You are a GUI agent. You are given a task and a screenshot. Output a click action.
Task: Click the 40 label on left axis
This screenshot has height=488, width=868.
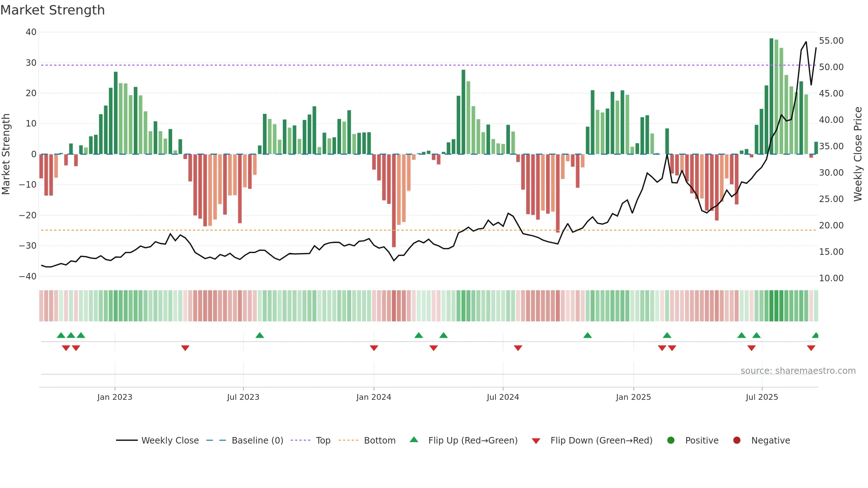click(x=31, y=32)
